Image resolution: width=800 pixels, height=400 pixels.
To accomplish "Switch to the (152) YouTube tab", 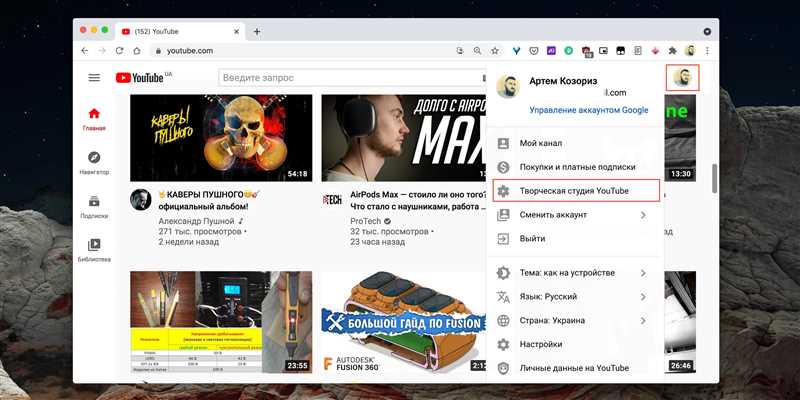I will pyautogui.click(x=179, y=32).
